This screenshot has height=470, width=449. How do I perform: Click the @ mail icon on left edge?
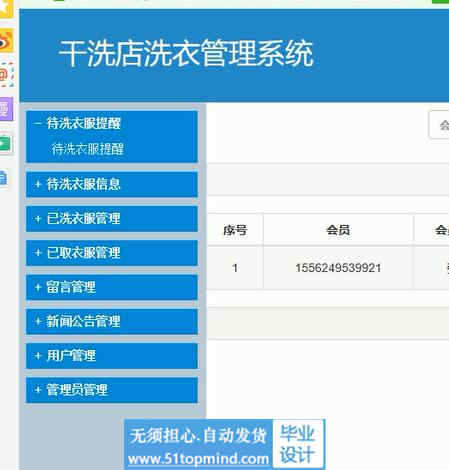click(6, 74)
